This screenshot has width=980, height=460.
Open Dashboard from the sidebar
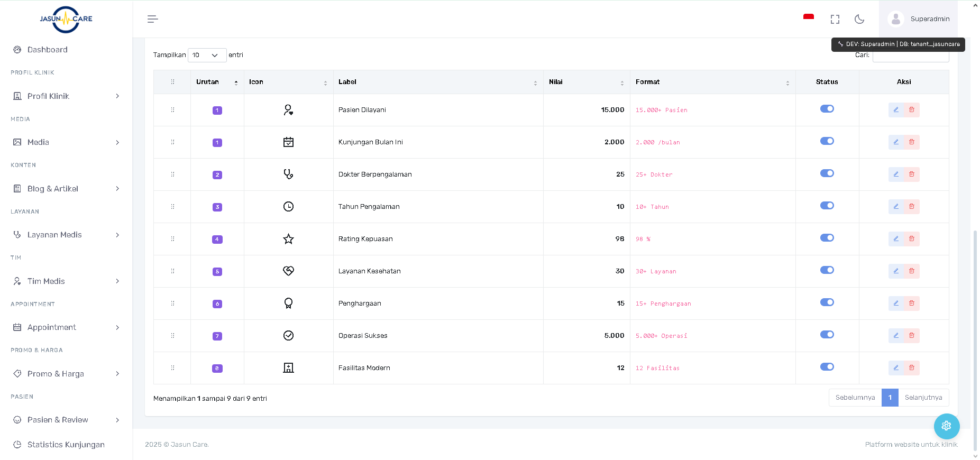coord(48,50)
